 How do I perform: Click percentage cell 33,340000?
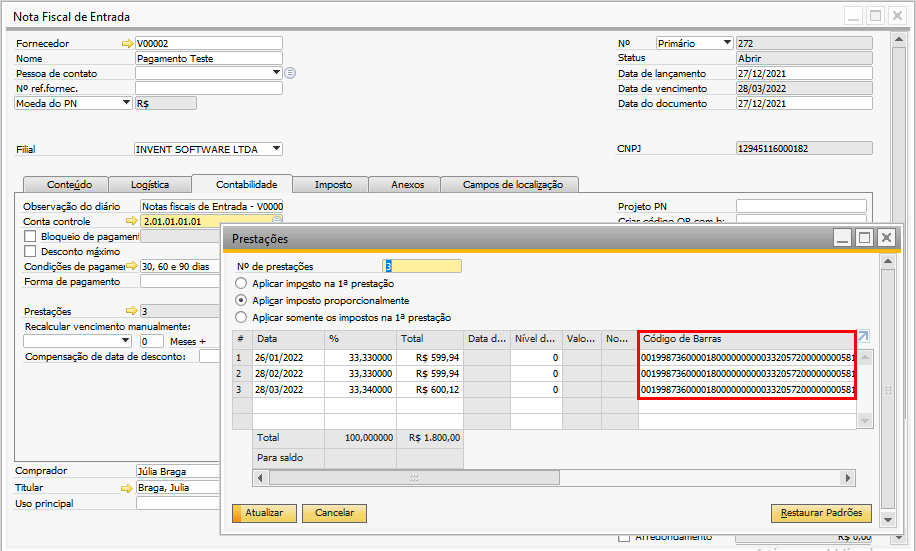pos(360,389)
